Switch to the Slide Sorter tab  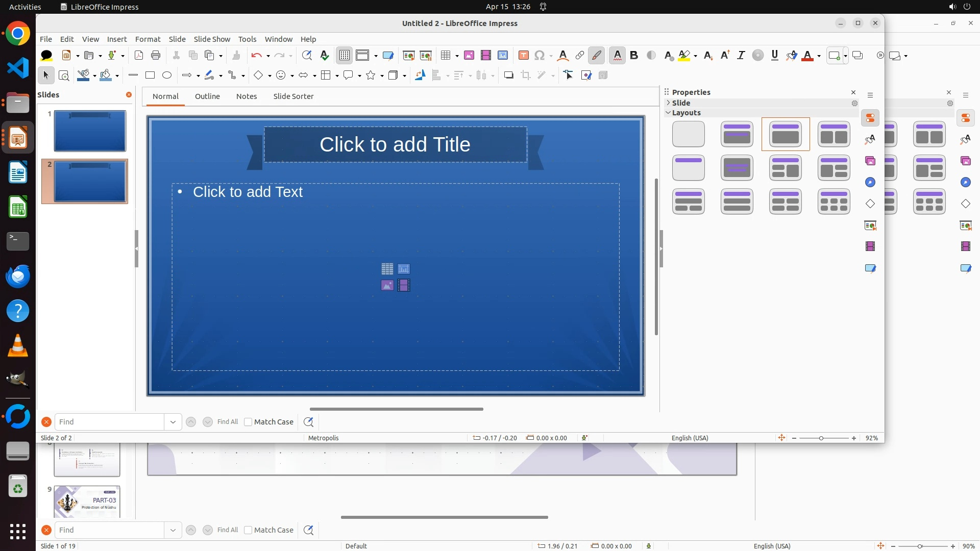[293, 96]
